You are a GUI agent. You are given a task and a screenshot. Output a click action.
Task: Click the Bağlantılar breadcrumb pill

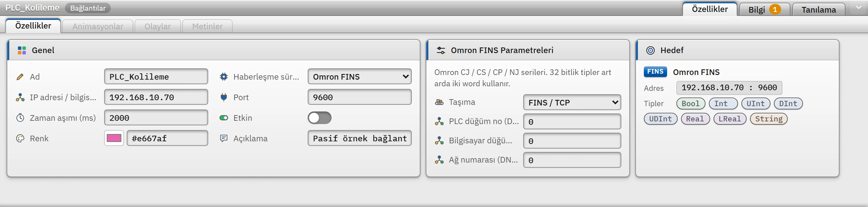coord(88,8)
